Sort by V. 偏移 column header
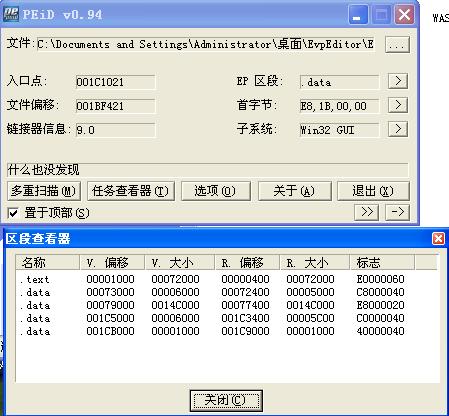The height and width of the screenshot is (416, 449). coord(112,262)
